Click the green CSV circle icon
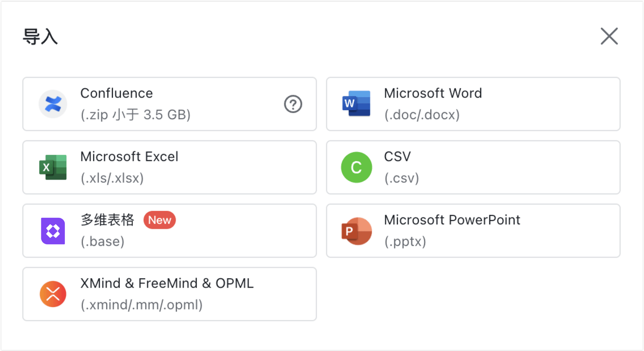Screen dimensions: 644x351 (356, 167)
